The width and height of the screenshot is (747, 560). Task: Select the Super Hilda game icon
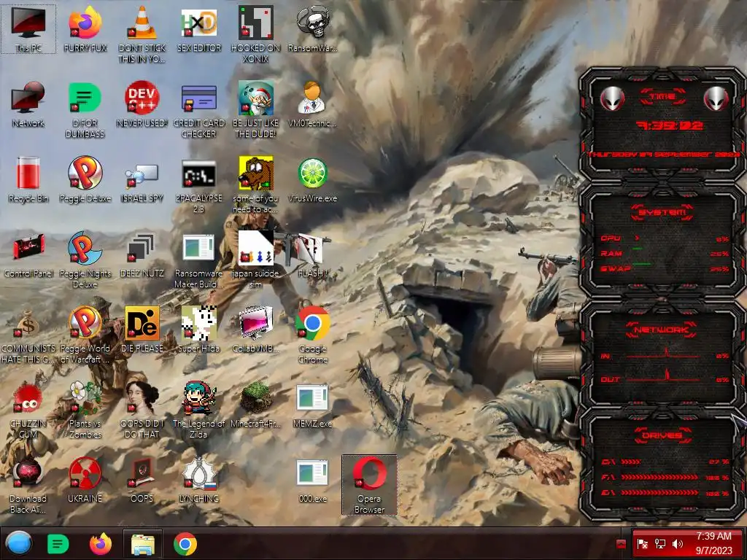point(199,330)
